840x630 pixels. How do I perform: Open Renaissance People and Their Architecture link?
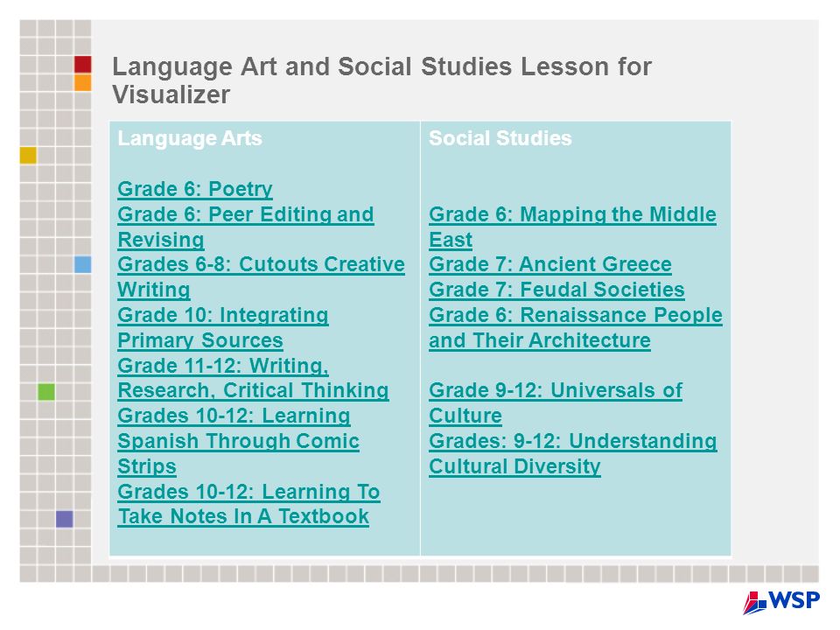coord(576,327)
